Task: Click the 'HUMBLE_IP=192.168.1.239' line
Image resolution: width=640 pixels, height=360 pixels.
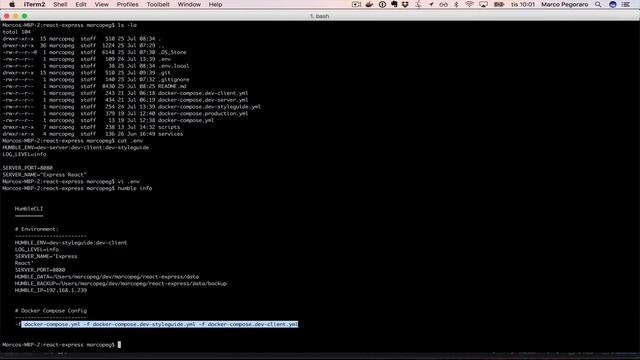Action: (x=51, y=290)
